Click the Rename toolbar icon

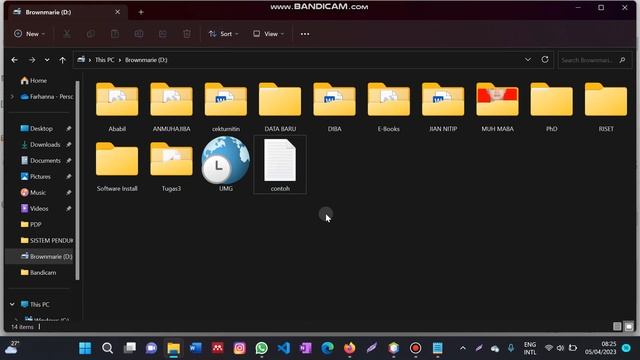coord(139,34)
